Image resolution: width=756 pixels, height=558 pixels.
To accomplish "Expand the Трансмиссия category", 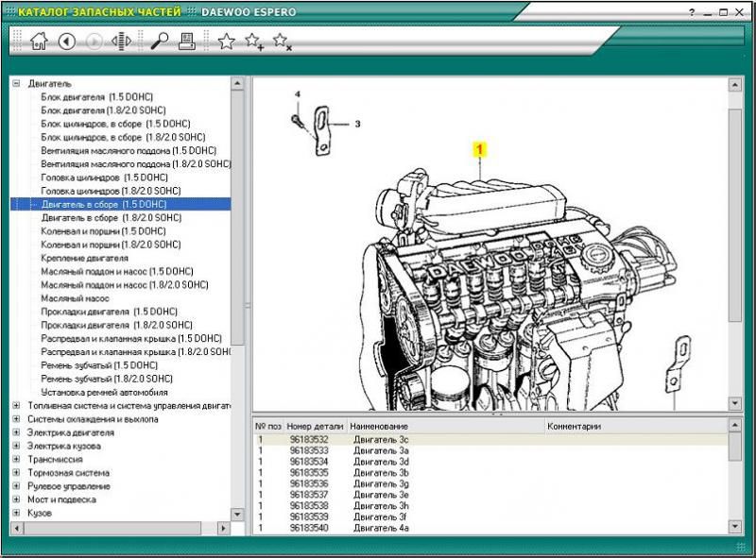I will pos(16,459).
